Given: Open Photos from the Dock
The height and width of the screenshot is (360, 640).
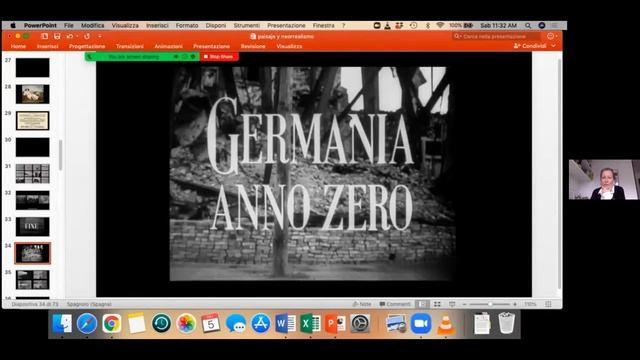Looking at the screenshot, I should pyautogui.click(x=186, y=324).
